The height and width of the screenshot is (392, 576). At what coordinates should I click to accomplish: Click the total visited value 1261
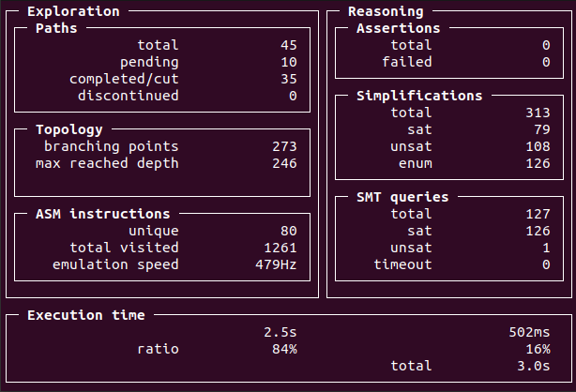(x=280, y=248)
